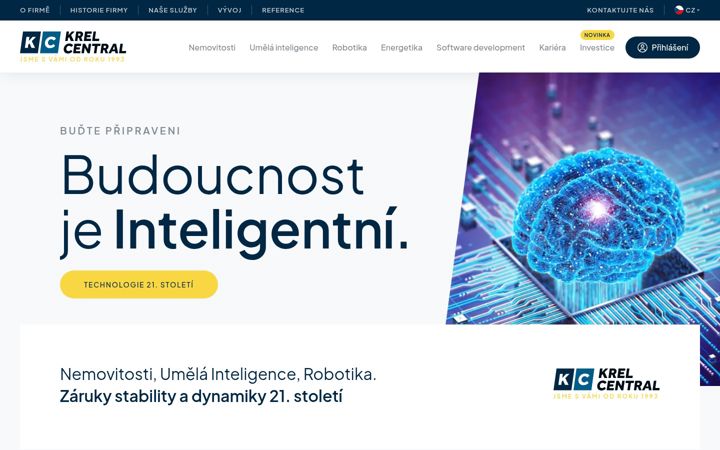Go to Naše služby page

(173, 10)
